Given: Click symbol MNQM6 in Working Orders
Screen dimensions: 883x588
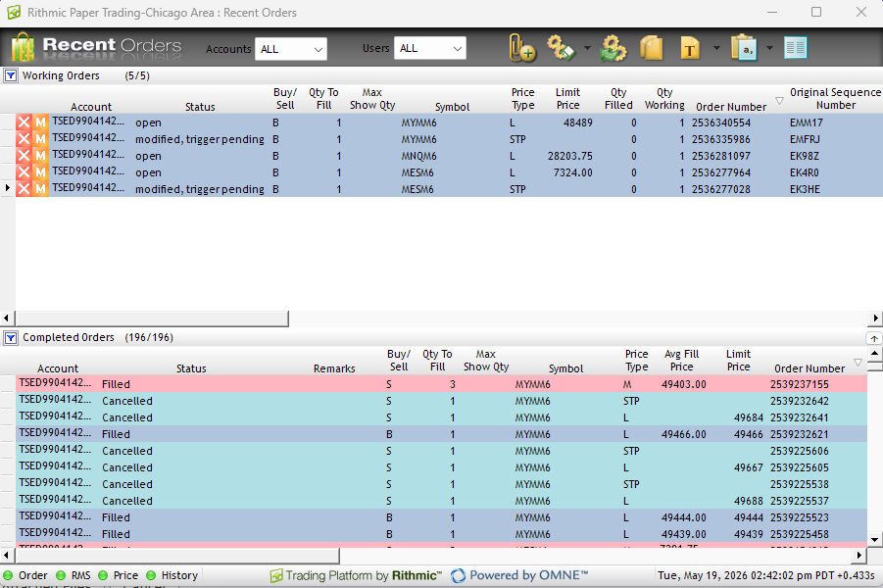Looking at the screenshot, I should 418,156.
